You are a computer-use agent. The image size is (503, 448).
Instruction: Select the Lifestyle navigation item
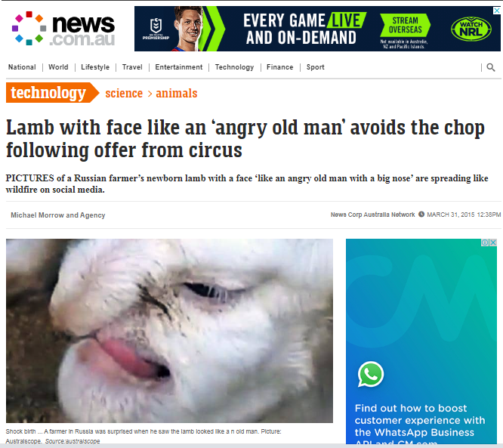(95, 67)
